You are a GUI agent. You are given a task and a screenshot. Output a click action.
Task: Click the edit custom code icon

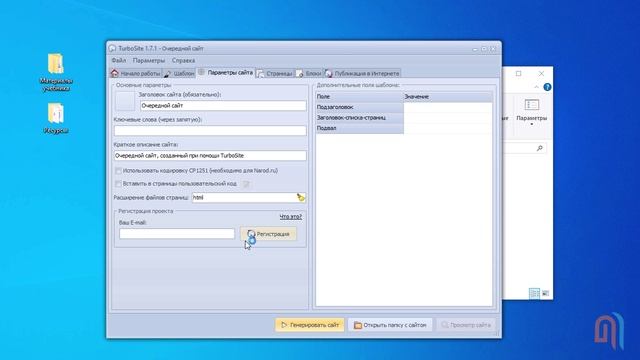click(x=246, y=184)
